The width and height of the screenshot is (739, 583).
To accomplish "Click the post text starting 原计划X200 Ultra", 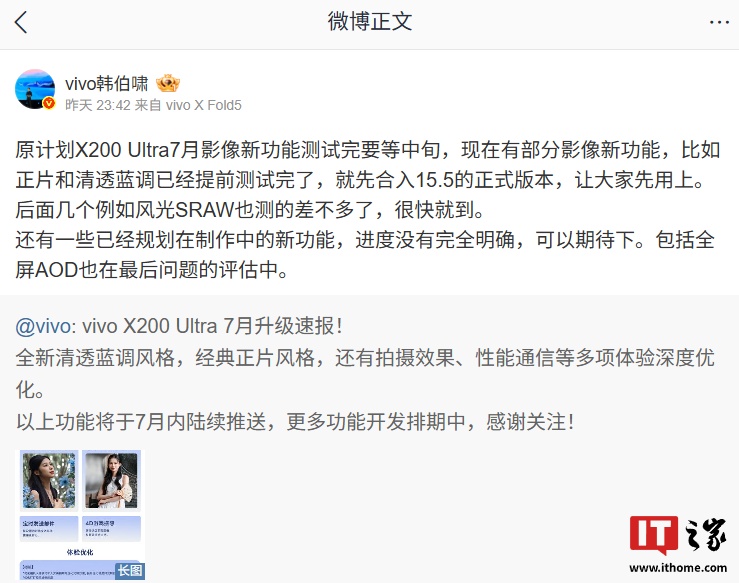I will click(368, 210).
